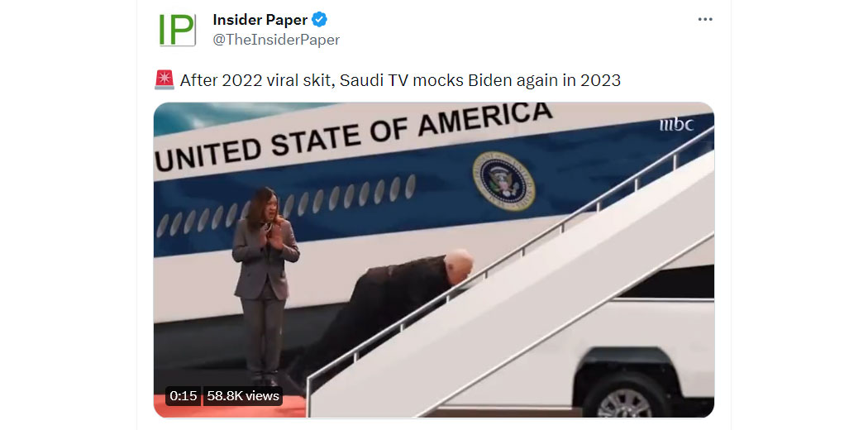This screenshot has height=430, width=868.
Task: Open the three-dot more options menu
Action: pos(704,19)
